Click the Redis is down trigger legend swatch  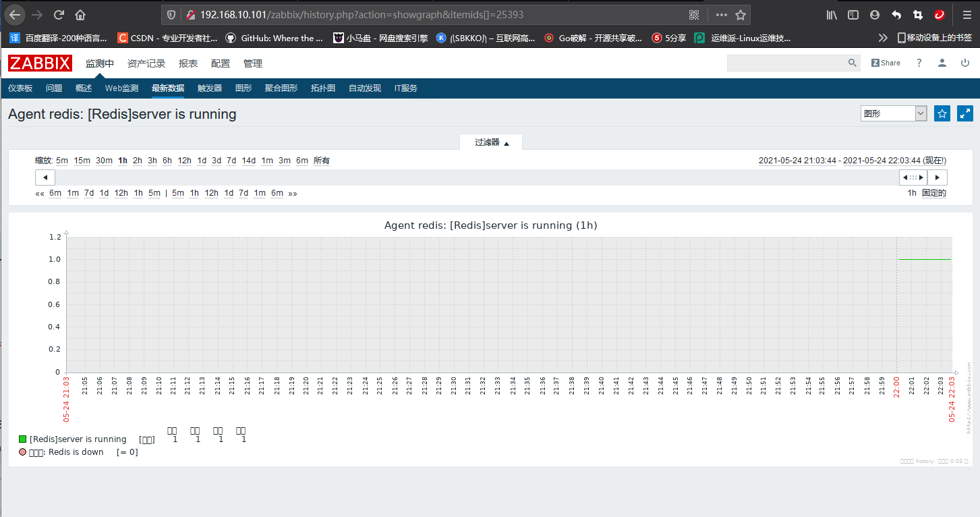click(22, 452)
